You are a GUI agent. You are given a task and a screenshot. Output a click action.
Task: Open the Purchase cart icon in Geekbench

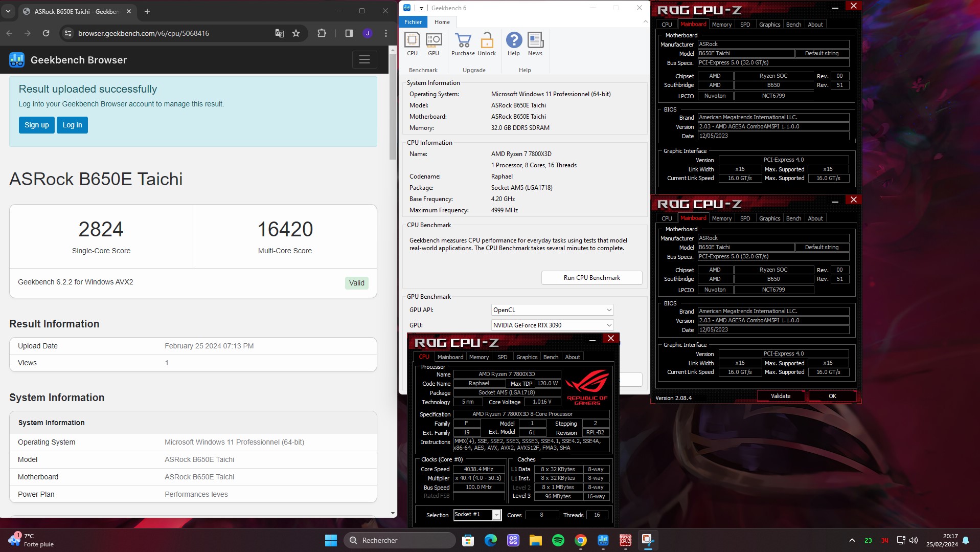pyautogui.click(x=463, y=43)
